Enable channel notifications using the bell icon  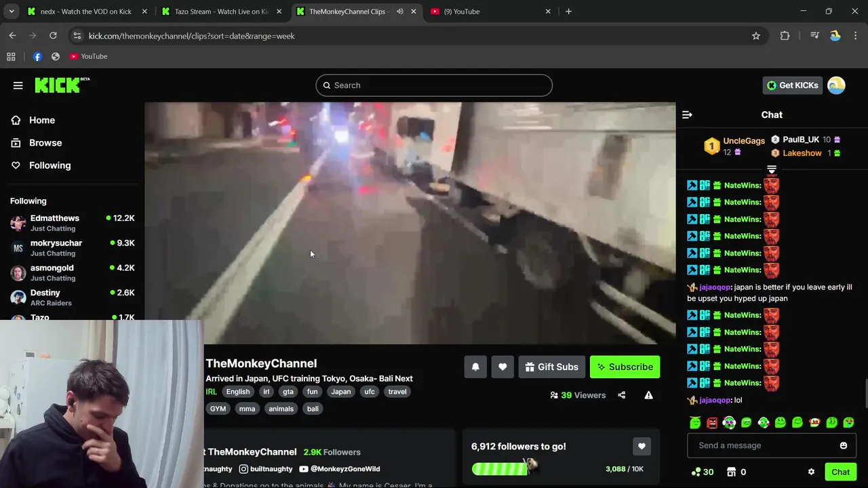point(475,367)
